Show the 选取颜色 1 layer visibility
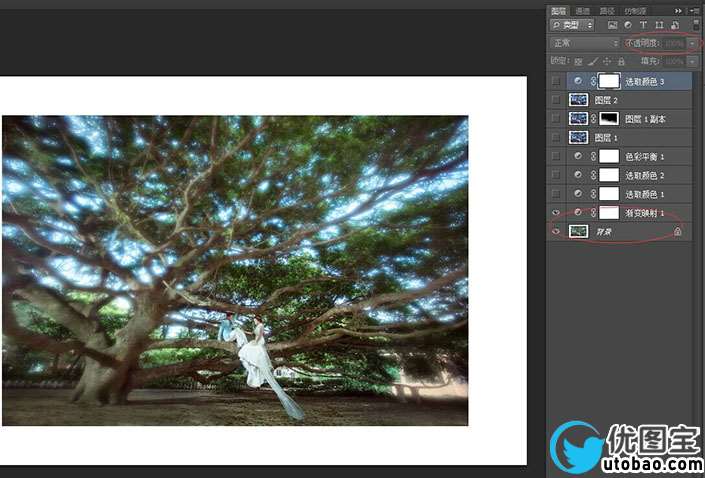This screenshot has height=478, width=705. coord(556,194)
